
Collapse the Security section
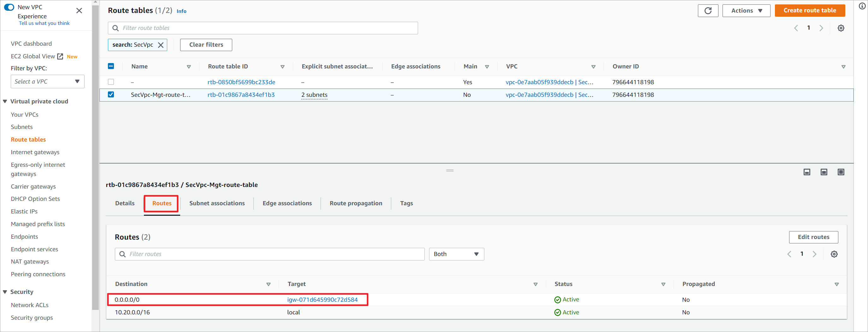(x=5, y=292)
